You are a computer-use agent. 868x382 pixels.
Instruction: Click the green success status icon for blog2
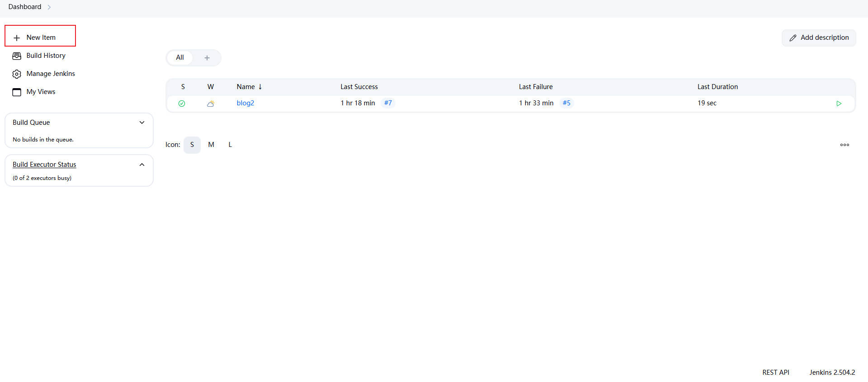(182, 104)
